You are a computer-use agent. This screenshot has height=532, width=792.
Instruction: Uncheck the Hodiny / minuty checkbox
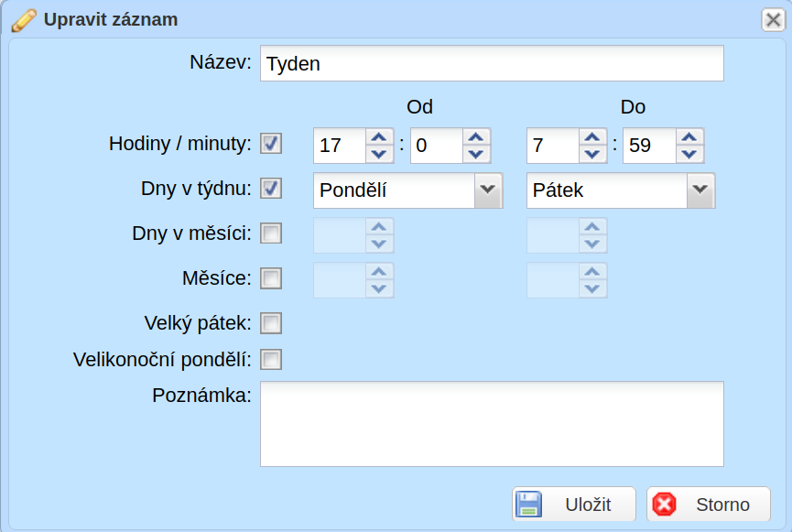(271, 144)
